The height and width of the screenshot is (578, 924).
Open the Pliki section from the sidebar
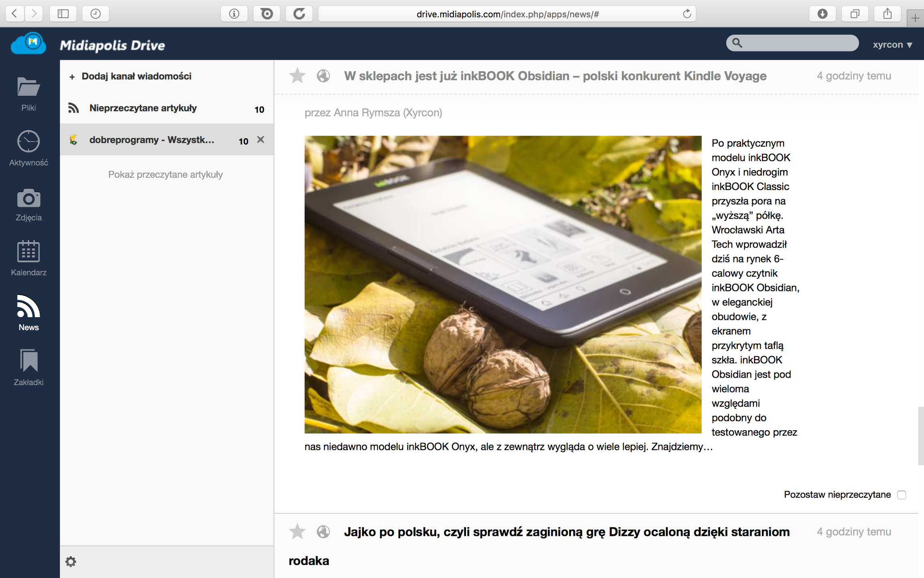(28, 92)
